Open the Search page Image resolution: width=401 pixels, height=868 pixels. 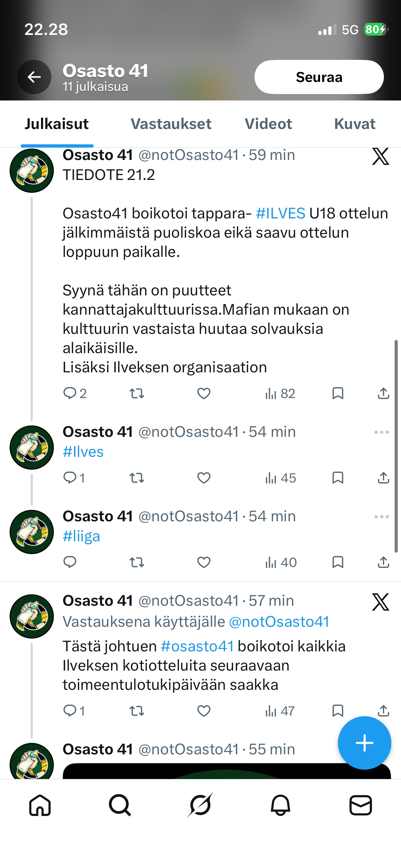point(120,805)
